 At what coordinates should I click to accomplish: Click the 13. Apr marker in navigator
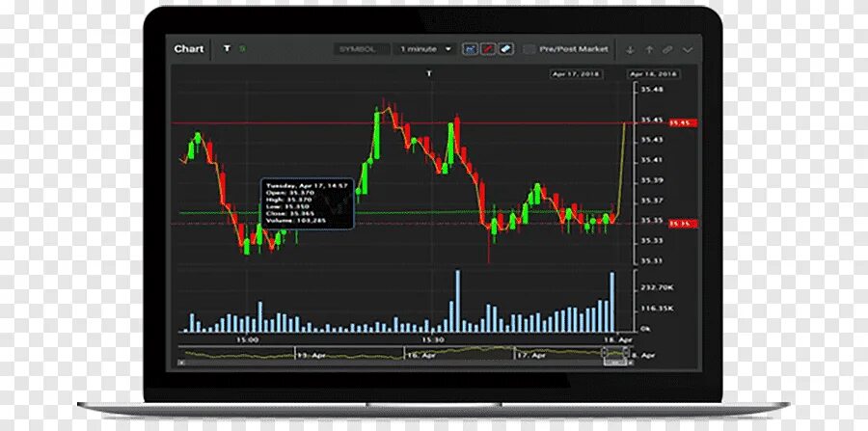(x=312, y=355)
